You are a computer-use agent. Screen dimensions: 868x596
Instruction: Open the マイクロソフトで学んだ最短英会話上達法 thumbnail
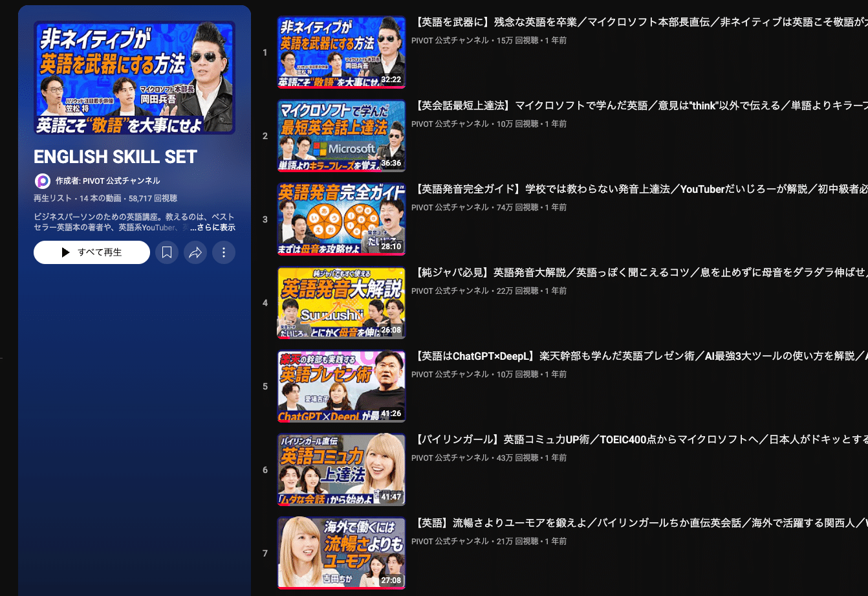click(x=341, y=136)
